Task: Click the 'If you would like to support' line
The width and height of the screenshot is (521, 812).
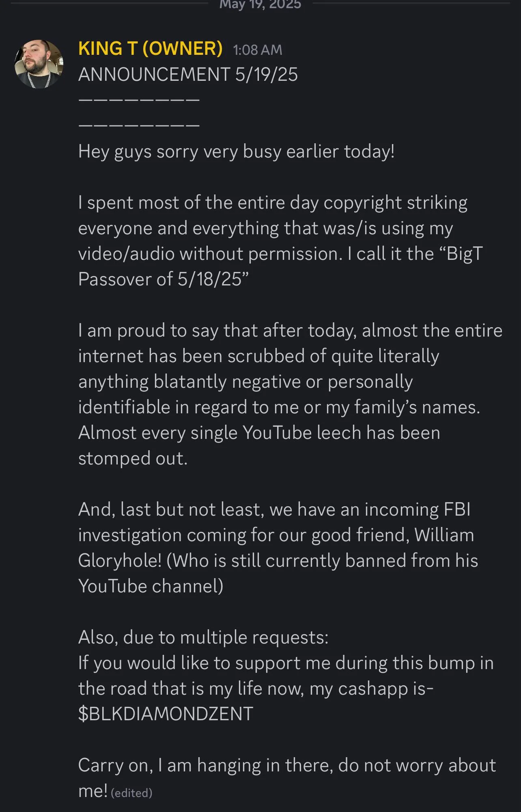Action: tap(286, 663)
